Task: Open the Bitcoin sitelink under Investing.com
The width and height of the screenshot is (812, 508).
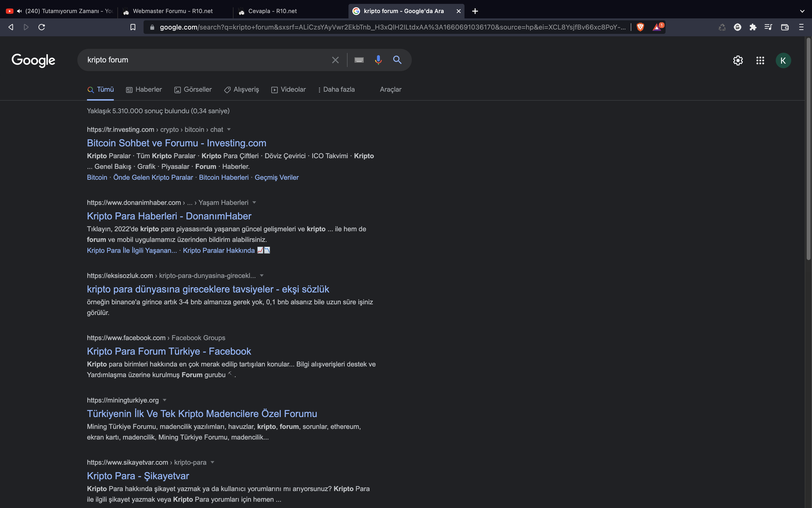Action: coord(97,177)
